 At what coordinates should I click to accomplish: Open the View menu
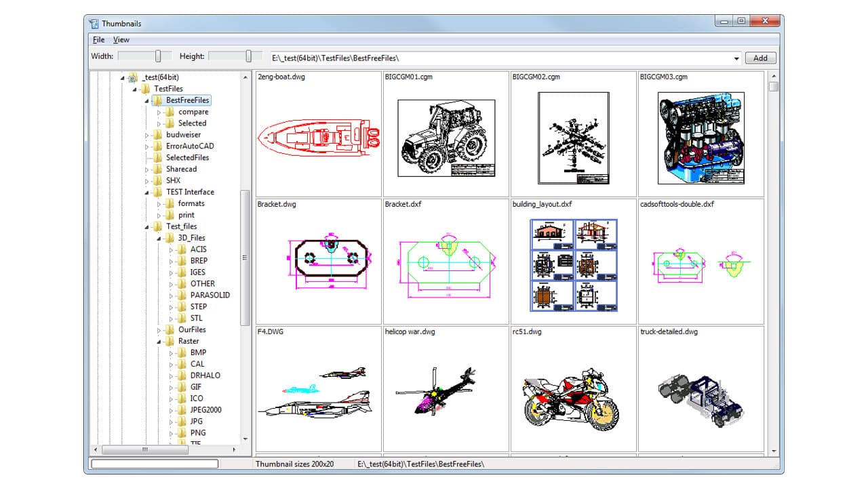121,39
